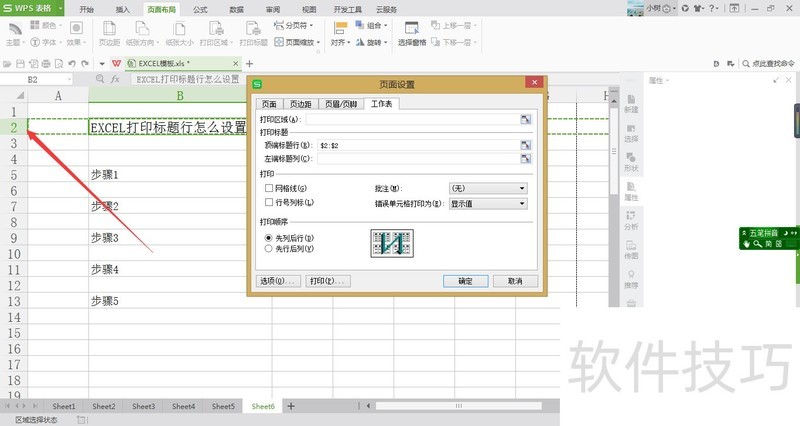Enable the 网格线 gridlines checkbox
This screenshot has height=426, width=800.
268,188
